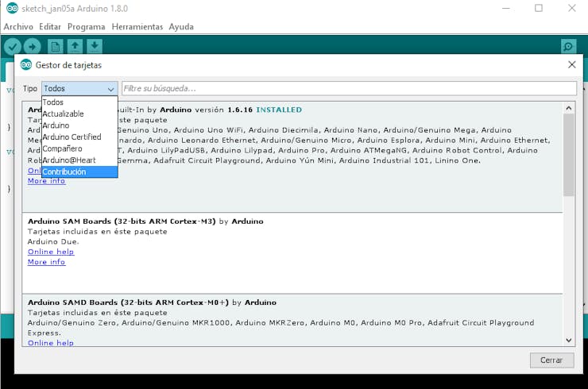
Task: Select Compañero option
Action: point(79,148)
